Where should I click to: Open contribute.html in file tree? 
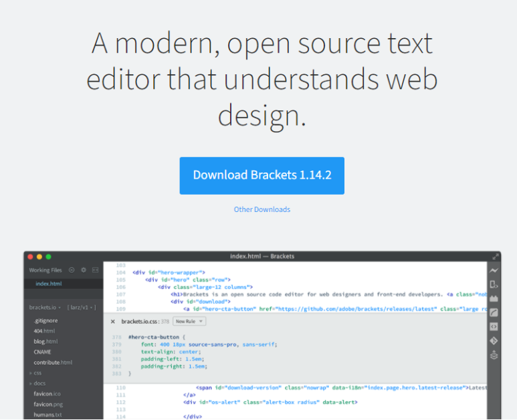[53, 362]
